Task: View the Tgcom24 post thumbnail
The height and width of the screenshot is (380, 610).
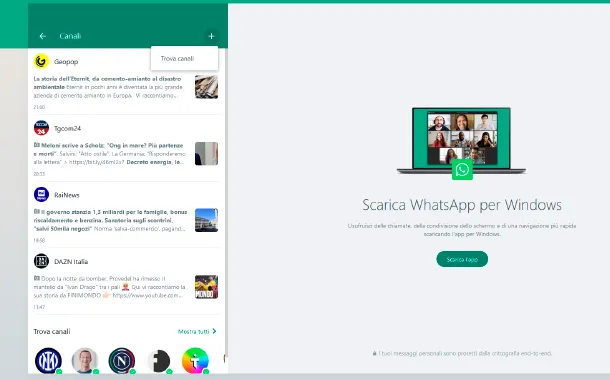Action: point(206,153)
